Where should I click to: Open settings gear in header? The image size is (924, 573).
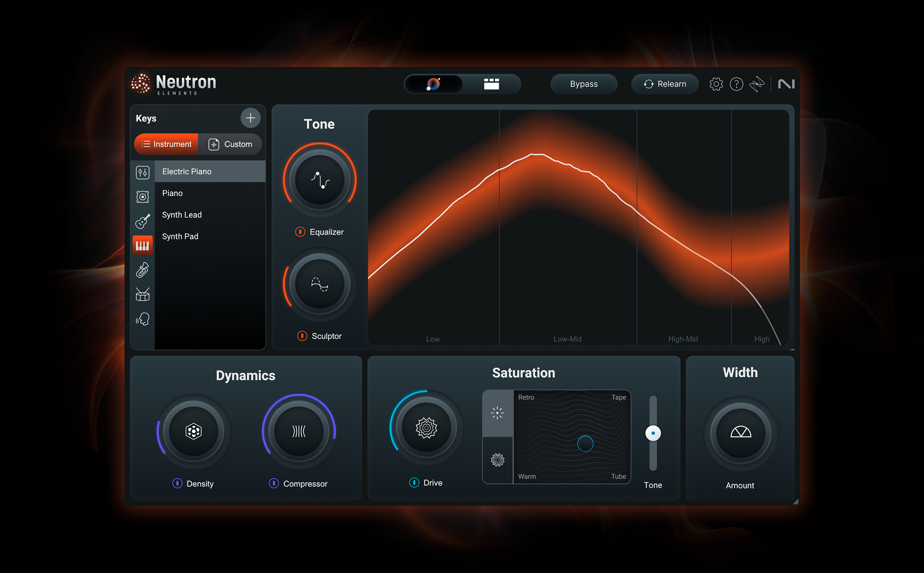click(x=716, y=84)
